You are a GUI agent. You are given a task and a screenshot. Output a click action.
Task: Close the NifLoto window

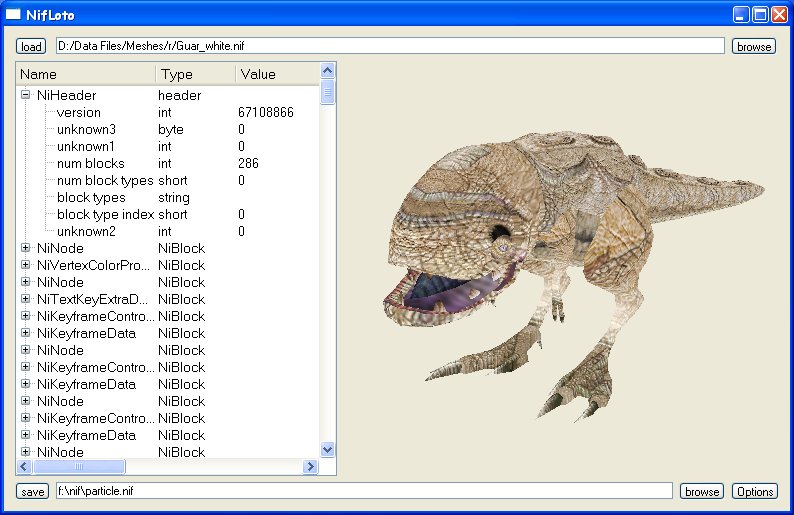[x=779, y=15]
